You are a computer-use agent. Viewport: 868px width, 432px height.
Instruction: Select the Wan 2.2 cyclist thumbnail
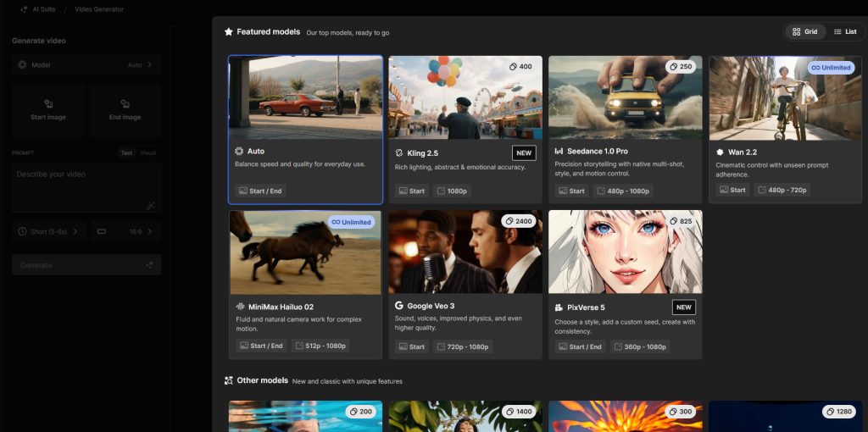(785, 98)
